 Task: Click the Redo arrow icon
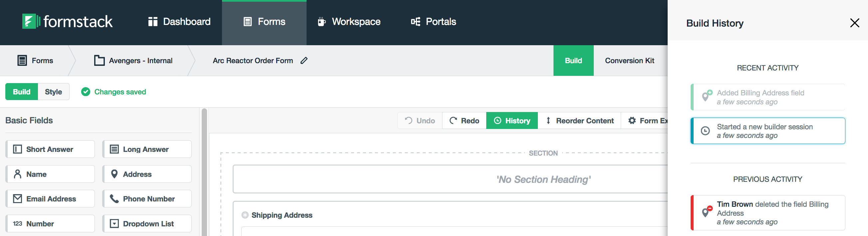(453, 121)
